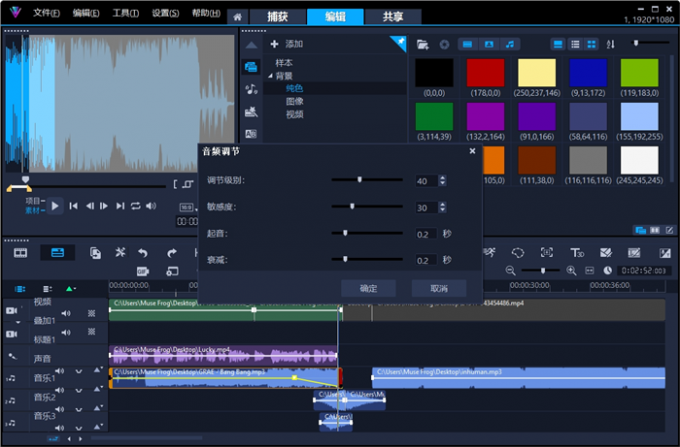
Task: Toggle repeat playback
Action: 135,206
